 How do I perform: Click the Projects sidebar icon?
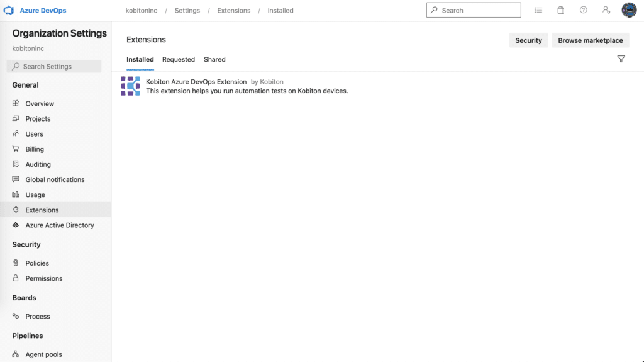(16, 118)
